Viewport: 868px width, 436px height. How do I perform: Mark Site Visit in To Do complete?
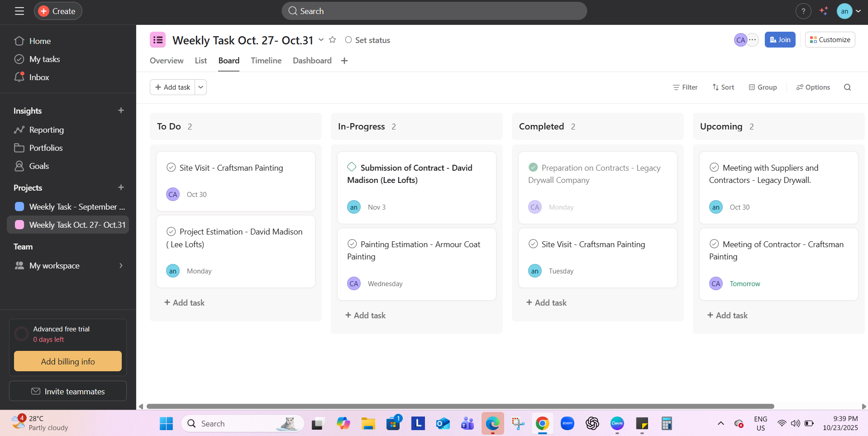171,168
